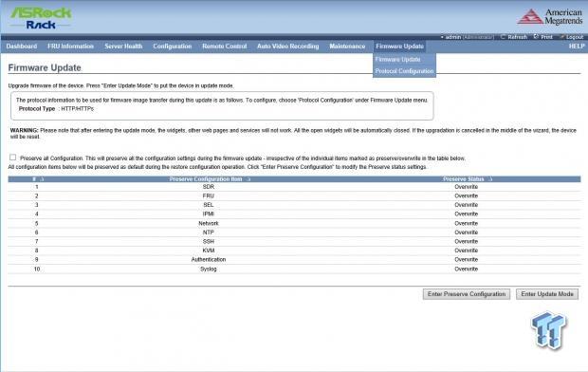The width and height of the screenshot is (588, 372).
Task: Select the Network row in table
Action: click(x=294, y=223)
